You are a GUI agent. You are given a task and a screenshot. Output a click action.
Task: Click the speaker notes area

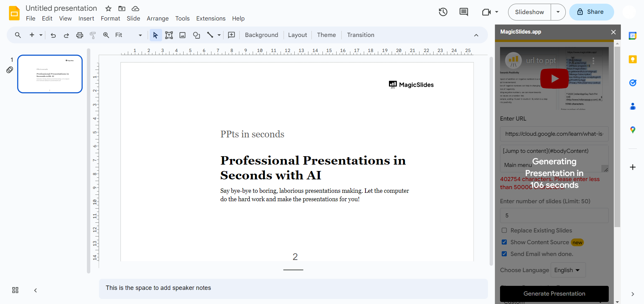(x=293, y=289)
